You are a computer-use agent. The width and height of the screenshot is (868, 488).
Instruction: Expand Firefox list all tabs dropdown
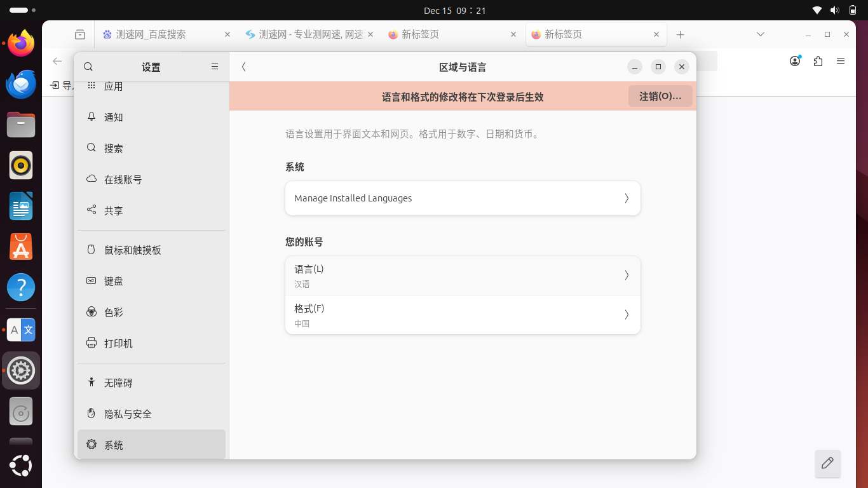(x=760, y=34)
